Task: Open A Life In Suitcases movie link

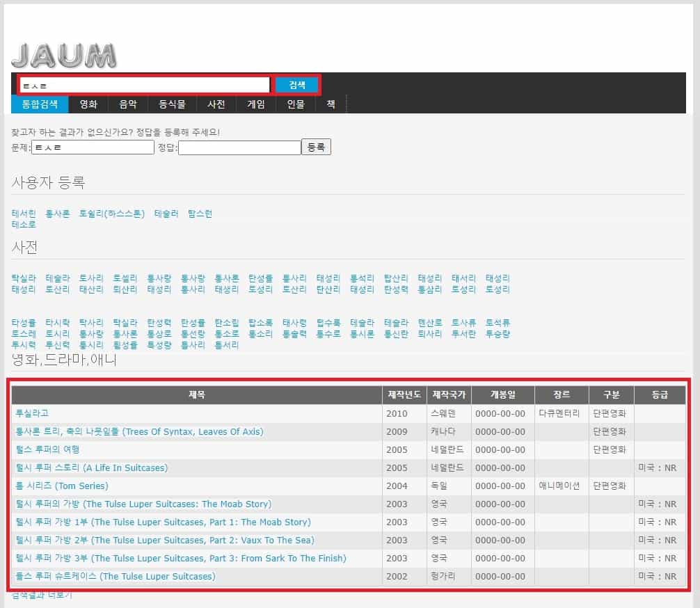Action: [x=92, y=468]
